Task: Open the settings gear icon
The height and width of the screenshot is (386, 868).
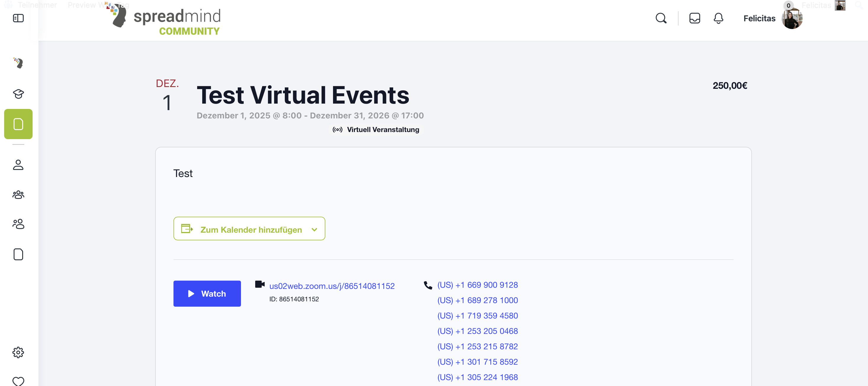Action: (18, 352)
